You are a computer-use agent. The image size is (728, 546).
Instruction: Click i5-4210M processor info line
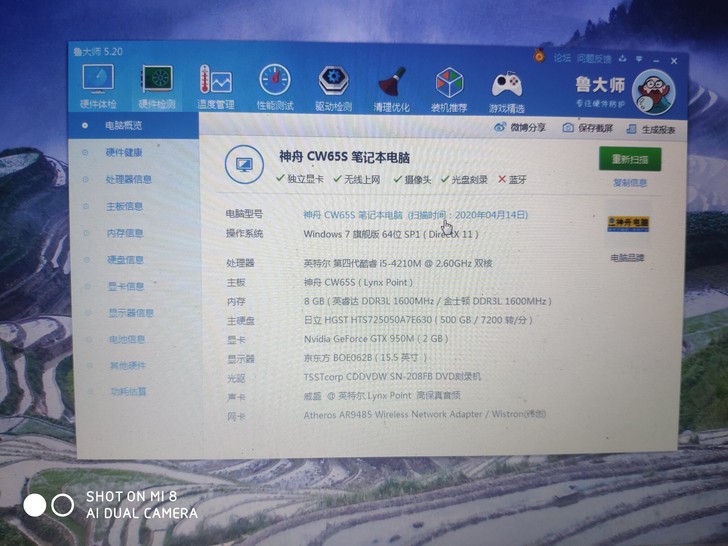pos(397,263)
